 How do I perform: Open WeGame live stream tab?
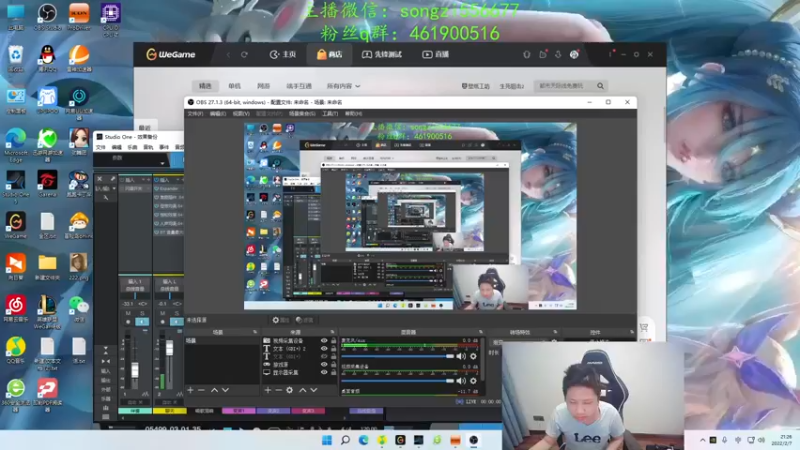pos(435,55)
